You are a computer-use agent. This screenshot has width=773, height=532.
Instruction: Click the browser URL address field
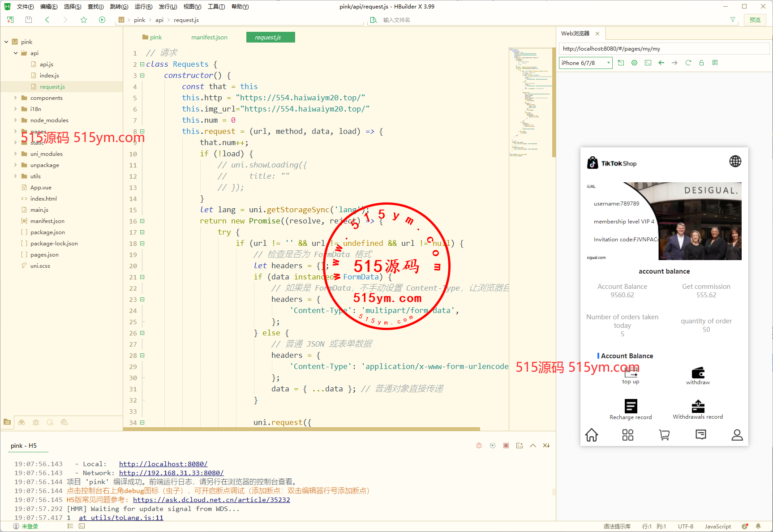click(664, 48)
